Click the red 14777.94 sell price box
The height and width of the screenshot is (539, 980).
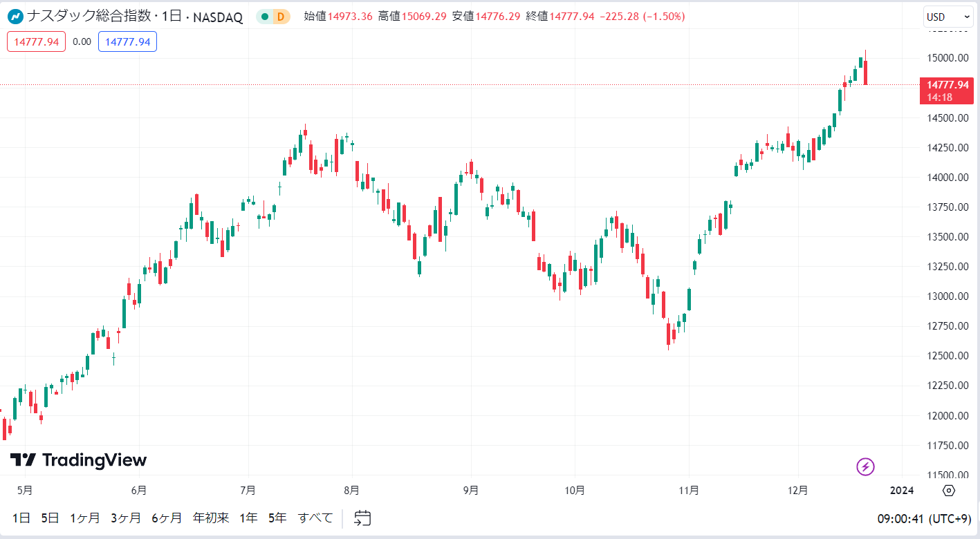pos(36,41)
